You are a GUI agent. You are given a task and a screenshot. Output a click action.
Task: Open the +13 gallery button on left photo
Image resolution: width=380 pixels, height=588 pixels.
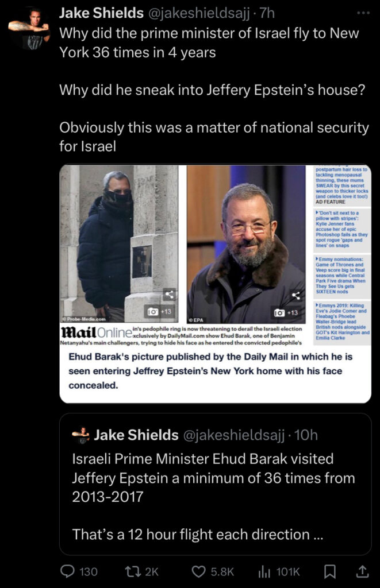(160, 312)
